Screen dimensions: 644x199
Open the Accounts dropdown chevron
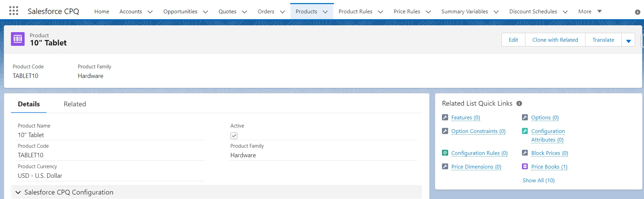click(150, 12)
